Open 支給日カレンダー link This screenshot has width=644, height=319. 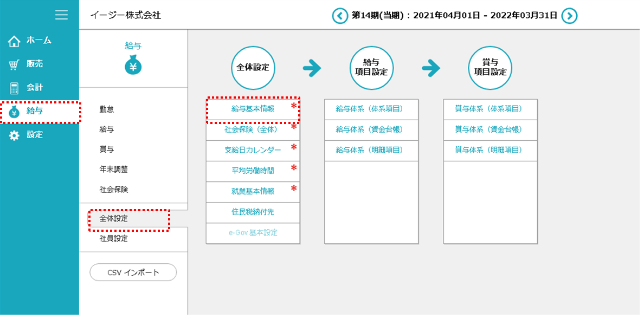[253, 150]
